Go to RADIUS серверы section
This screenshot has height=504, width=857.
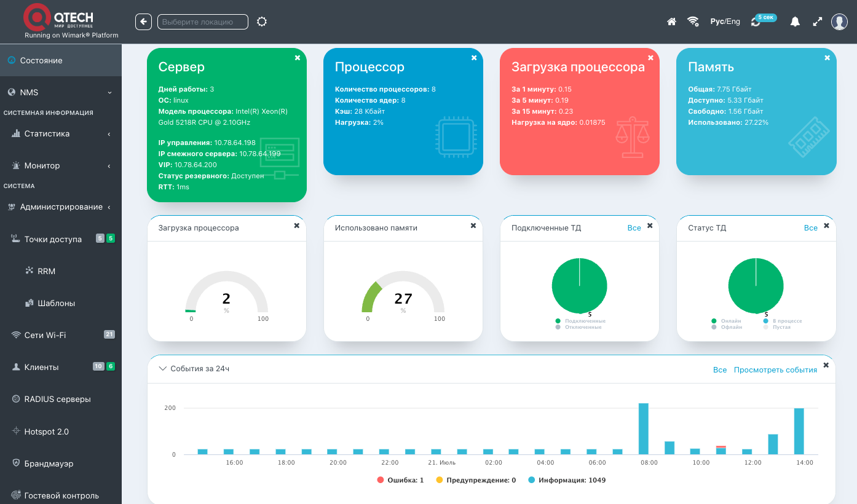[x=57, y=399]
